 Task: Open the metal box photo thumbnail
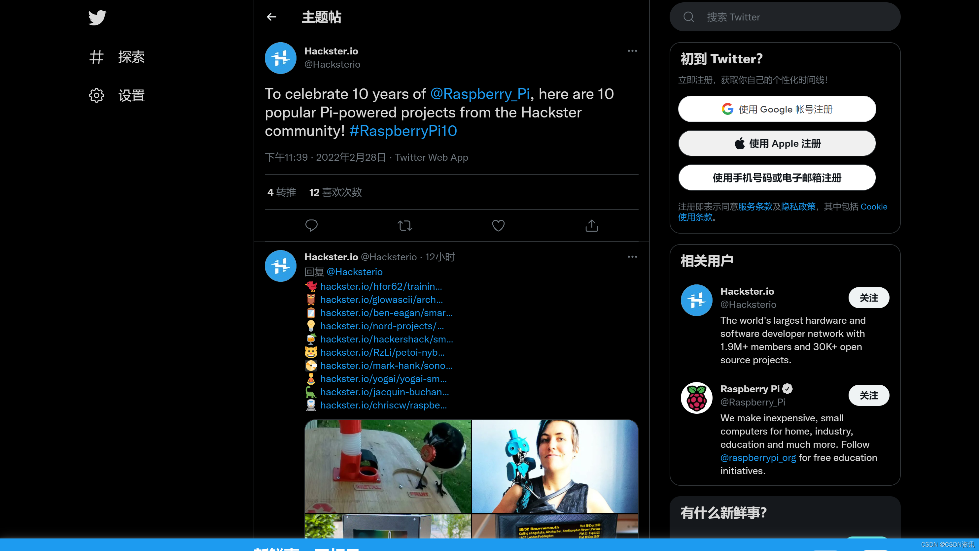[x=388, y=526]
